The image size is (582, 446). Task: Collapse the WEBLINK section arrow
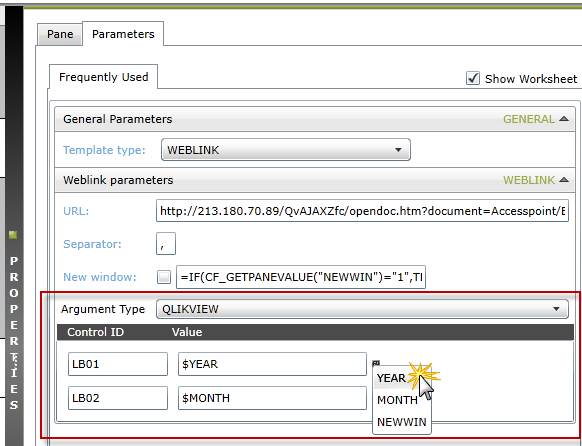click(x=564, y=180)
